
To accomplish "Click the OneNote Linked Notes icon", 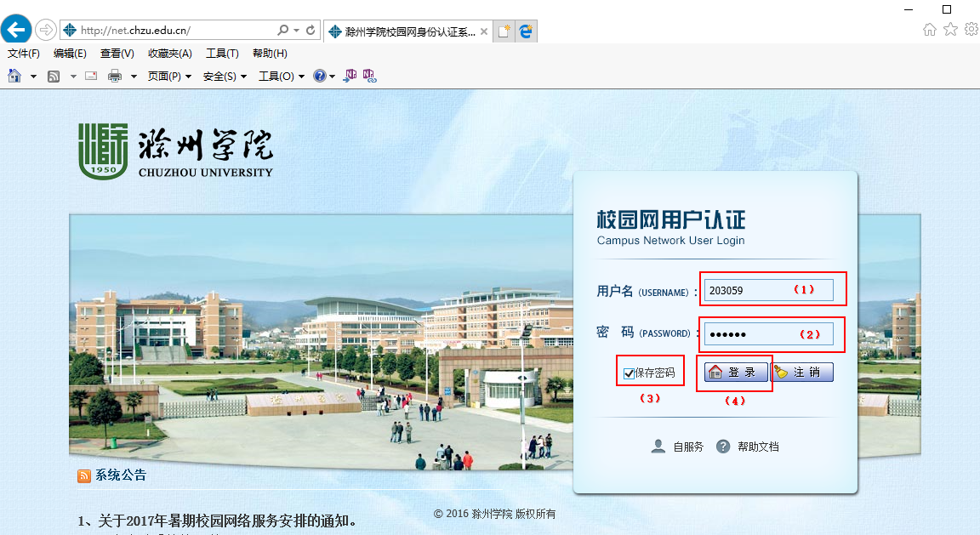I will (369, 77).
